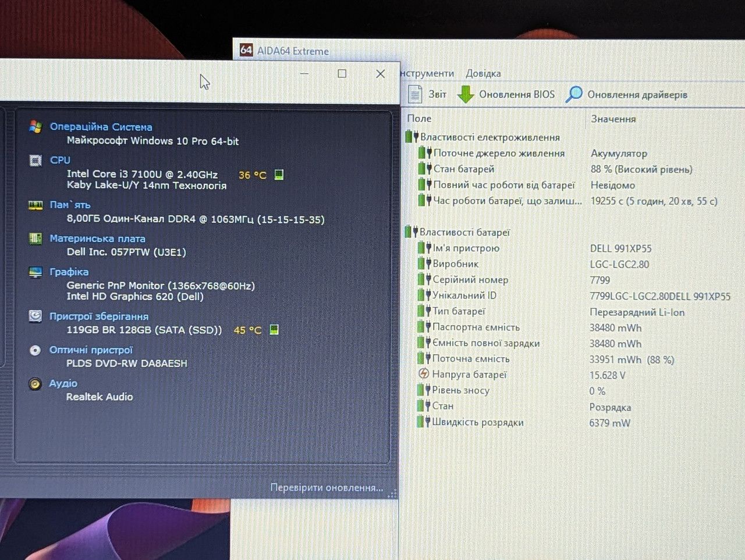The image size is (745, 560).
Task: Click the disc icon beside Оптичні пристрої
Action: coord(36,350)
